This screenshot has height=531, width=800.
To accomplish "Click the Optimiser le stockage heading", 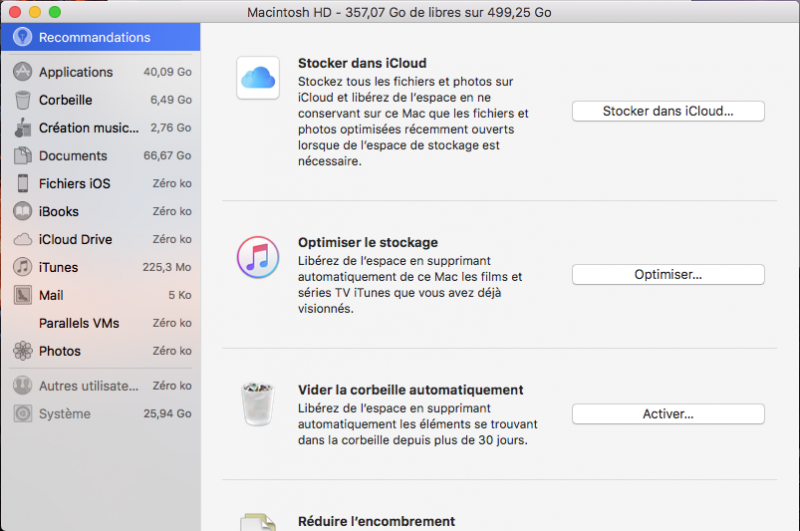I will 368,242.
